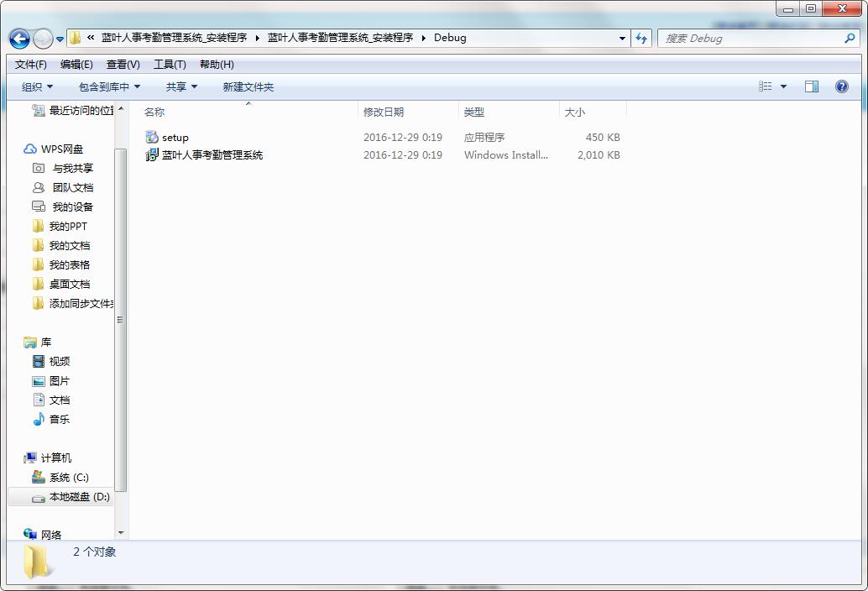868x591 pixels.
Task: Select the setup application icon
Action: (x=152, y=137)
